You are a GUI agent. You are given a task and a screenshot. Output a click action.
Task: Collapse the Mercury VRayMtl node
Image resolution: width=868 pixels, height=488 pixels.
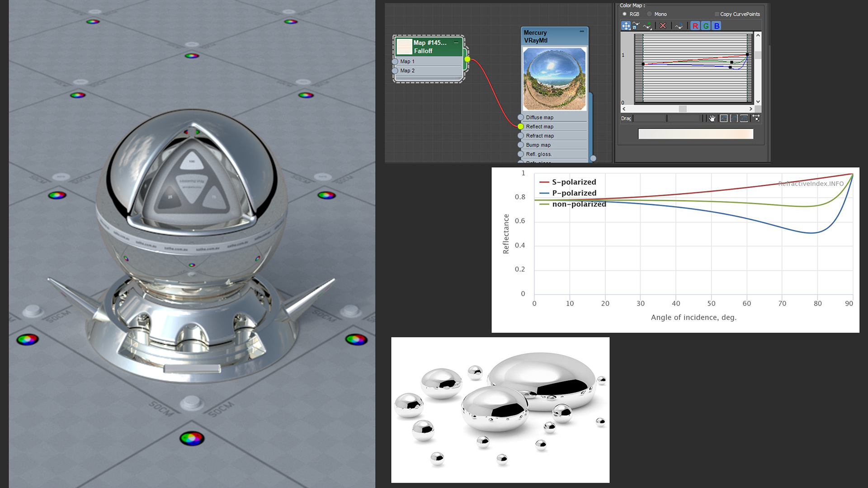point(582,31)
